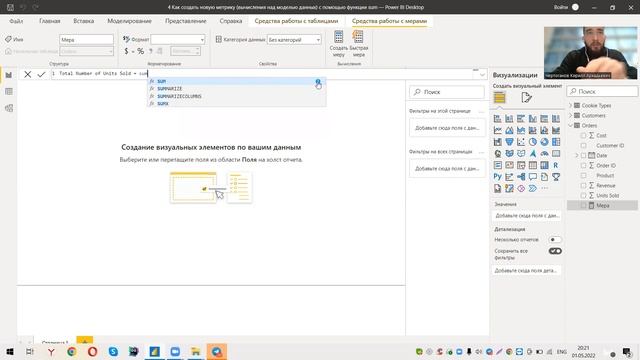Expand the Customers table
The height and width of the screenshot is (360, 640).
click(x=571, y=116)
